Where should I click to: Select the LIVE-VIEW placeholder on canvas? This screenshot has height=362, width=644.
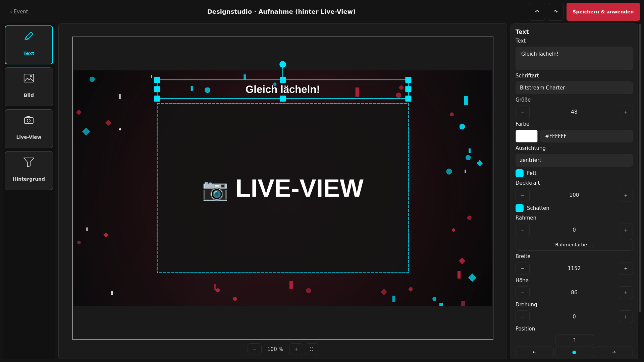click(283, 188)
